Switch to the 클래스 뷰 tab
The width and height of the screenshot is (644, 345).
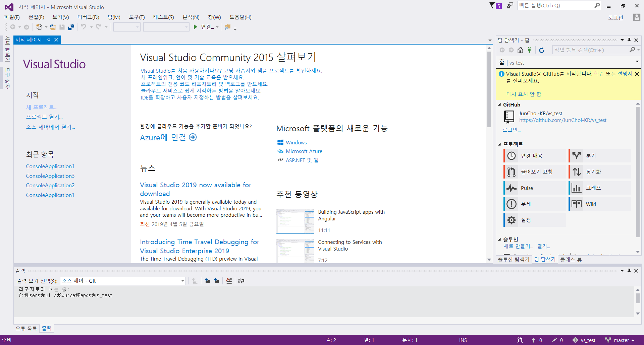[x=571, y=259]
